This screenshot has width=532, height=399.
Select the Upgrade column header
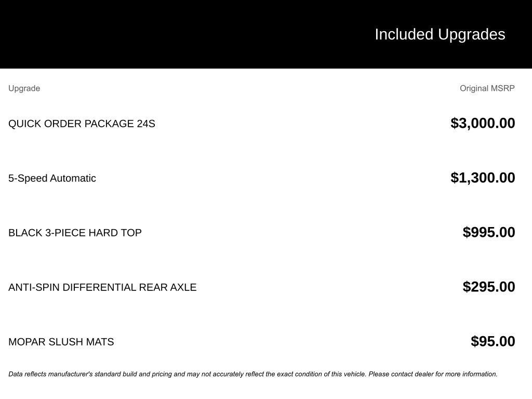point(24,88)
